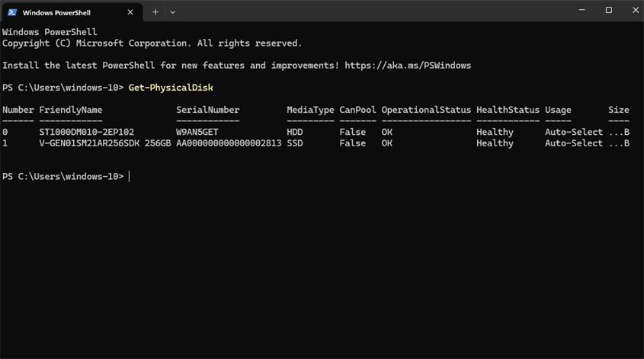Open the https://aka.ms/PSWindows link
644x359 pixels.
pyautogui.click(x=408, y=66)
